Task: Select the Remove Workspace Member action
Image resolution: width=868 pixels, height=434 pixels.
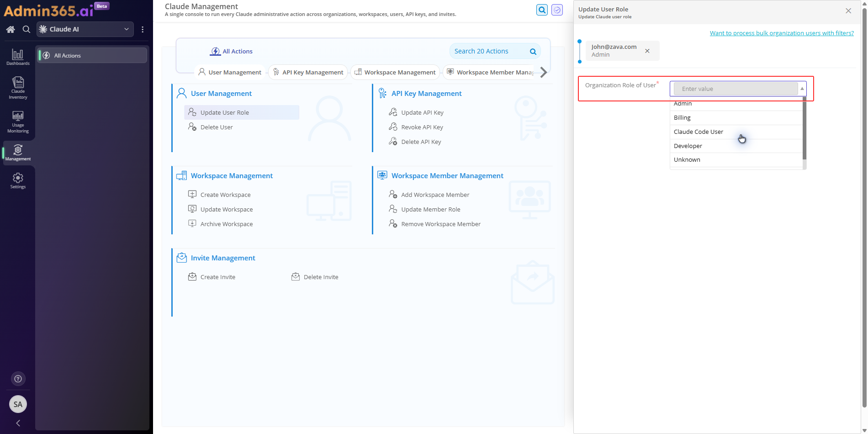Action: pyautogui.click(x=440, y=224)
